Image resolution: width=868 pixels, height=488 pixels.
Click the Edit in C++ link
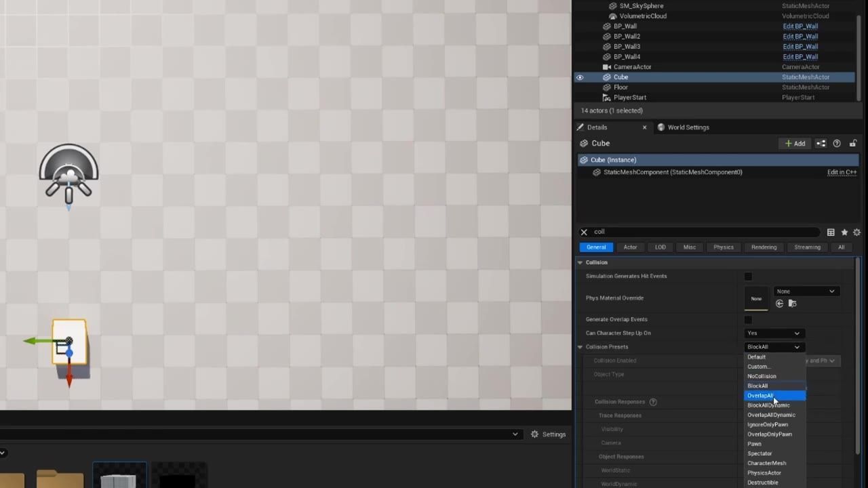pyautogui.click(x=842, y=172)
